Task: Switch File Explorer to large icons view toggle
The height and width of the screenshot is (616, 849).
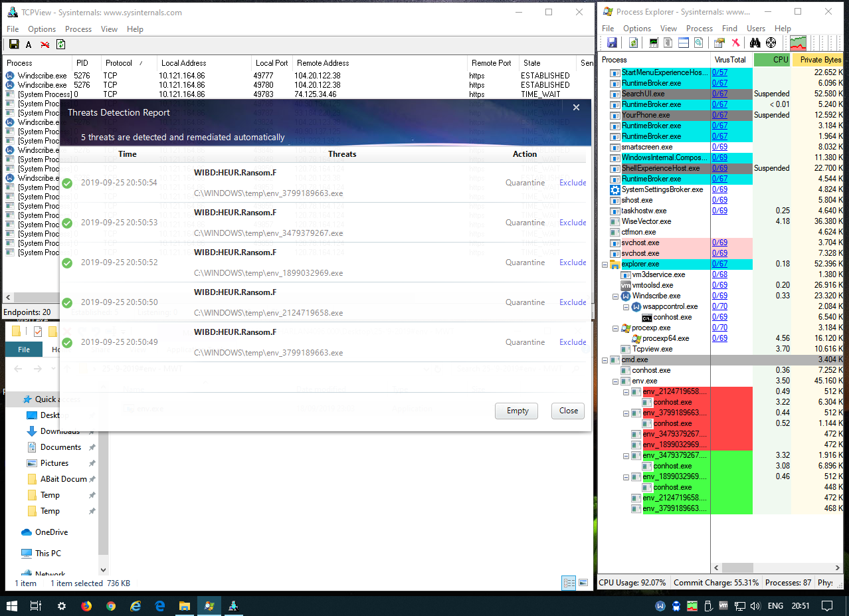Action: (583, 583)
